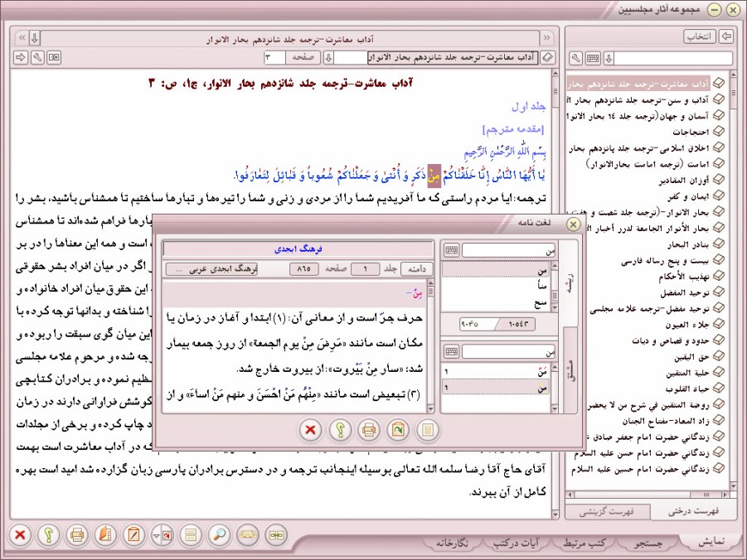The height and width of the screenshot is (560, 747).
Task: Select the مشتق side tab in the dictionary
Action: [x=570, y=369]
